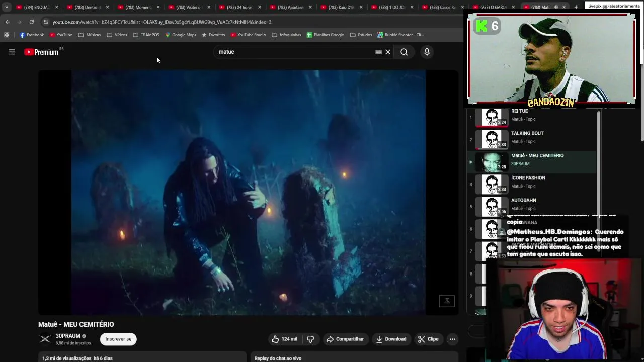Share the video via Compartilhar
The height and width of the screenshot is (362, 644).
click(x=345, y=339)
